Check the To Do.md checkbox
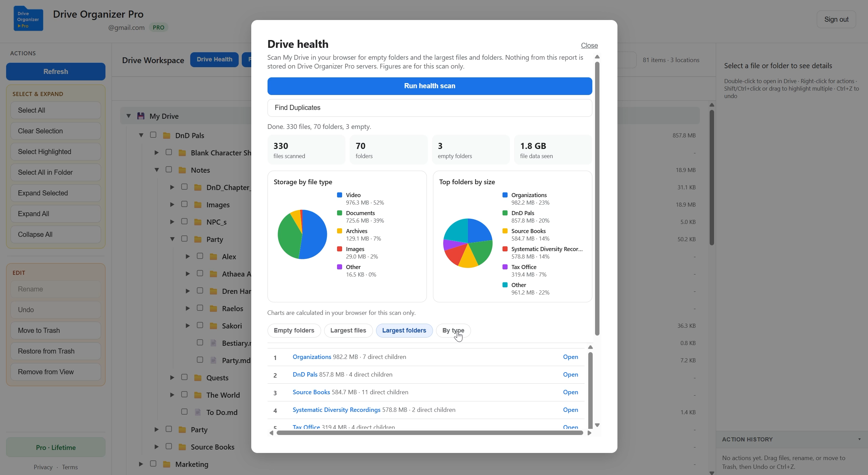The image size is (868, 475). 184,412
